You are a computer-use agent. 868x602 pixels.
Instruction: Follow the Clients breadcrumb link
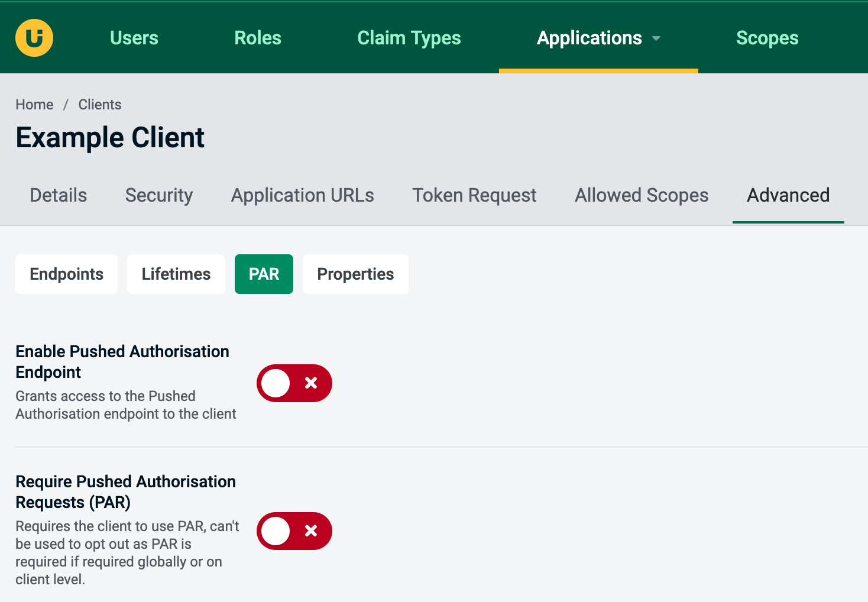[100, 105]
